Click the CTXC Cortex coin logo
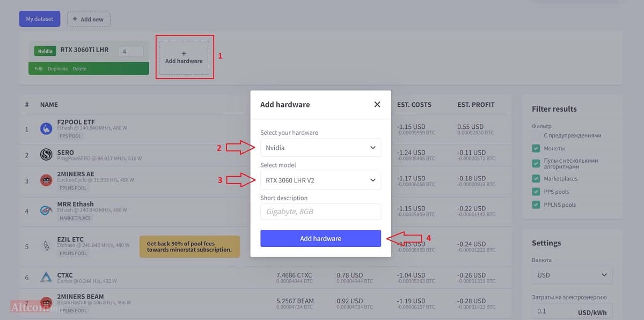This screenshot has width=644, height=320. (x=46, y=277)
